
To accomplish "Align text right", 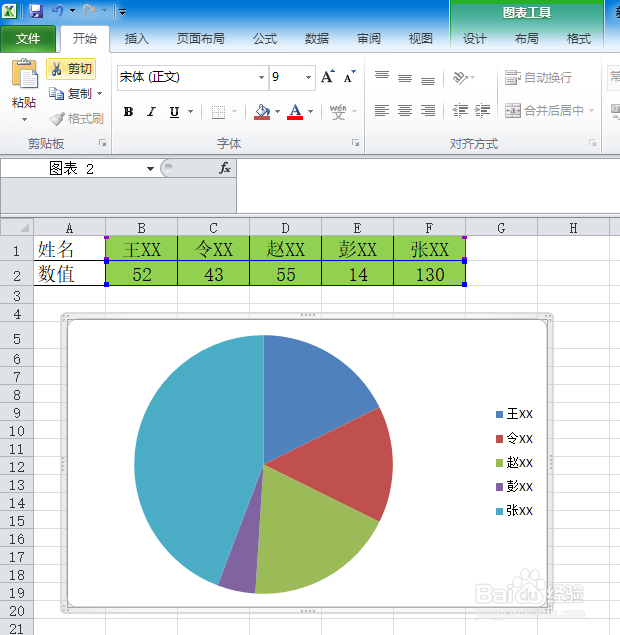I will [x=428, y=110].
